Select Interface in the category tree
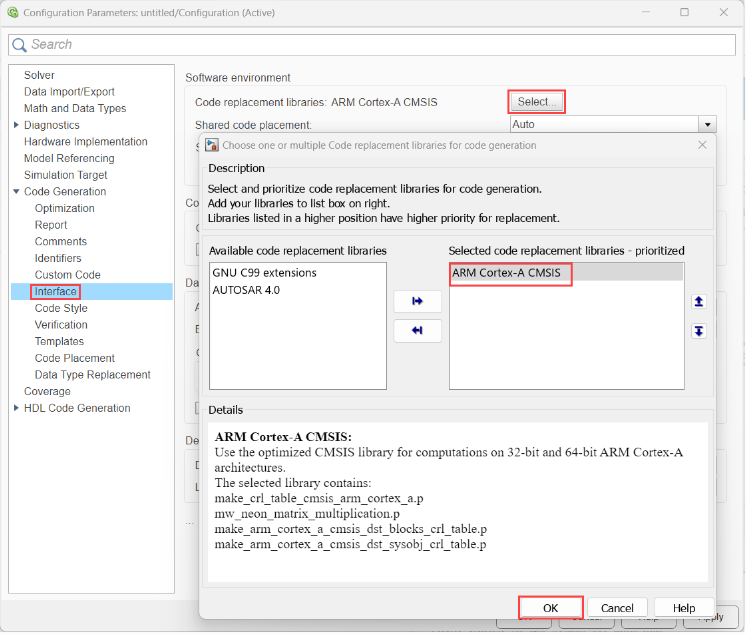The height and width of the screenshot is (634, 746). click(54, 291)
